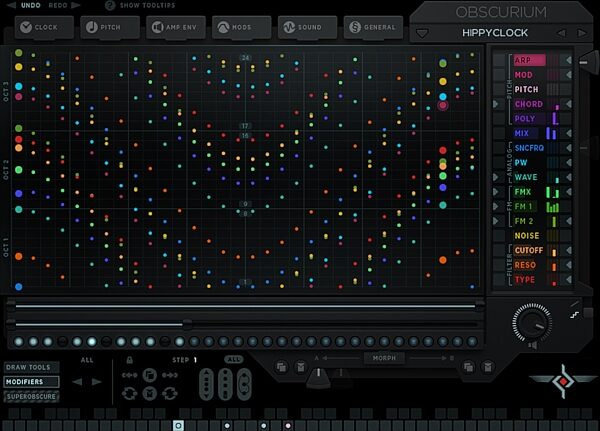Image resolution: width=600 pixels, height=431 pixels.
Task: Toggle the square box left of ARP
Action: coord(499,60)
